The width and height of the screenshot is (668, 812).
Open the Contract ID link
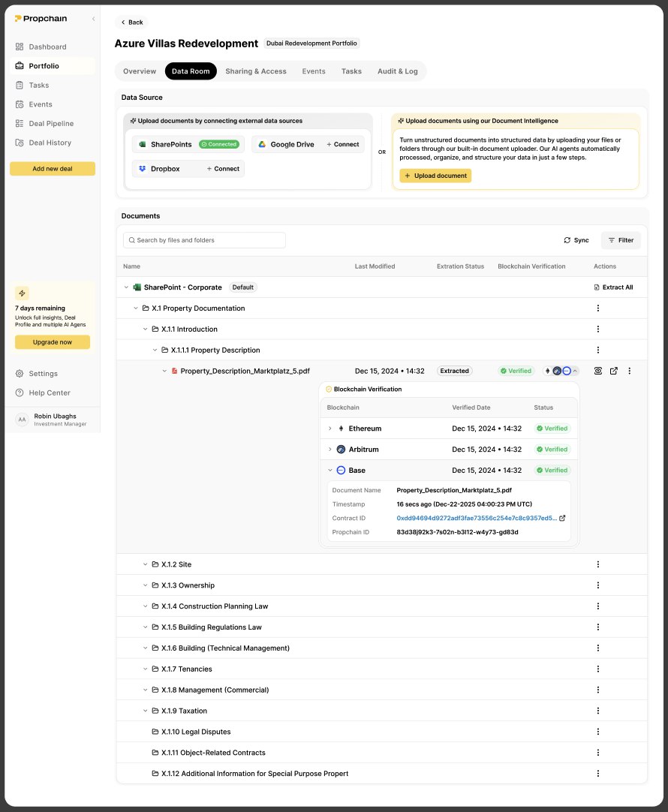(x=477, y=519)
